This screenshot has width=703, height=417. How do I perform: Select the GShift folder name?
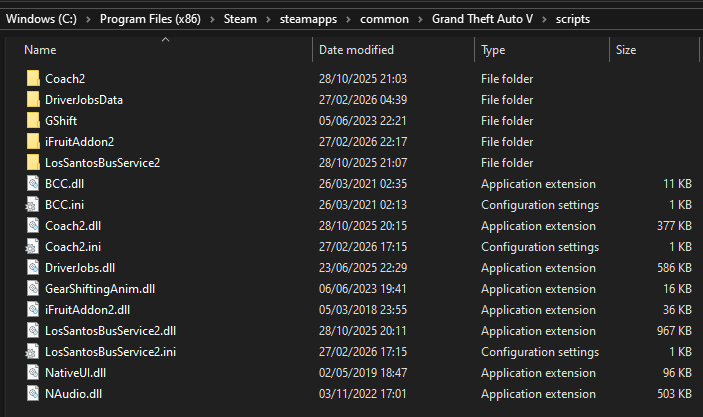[x=61, y=121]
